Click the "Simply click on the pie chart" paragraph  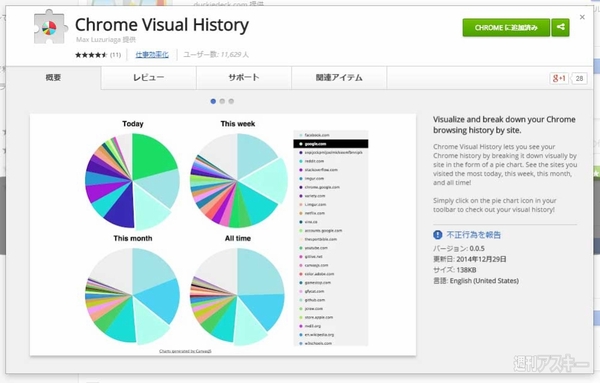click(x=495, y=205)
